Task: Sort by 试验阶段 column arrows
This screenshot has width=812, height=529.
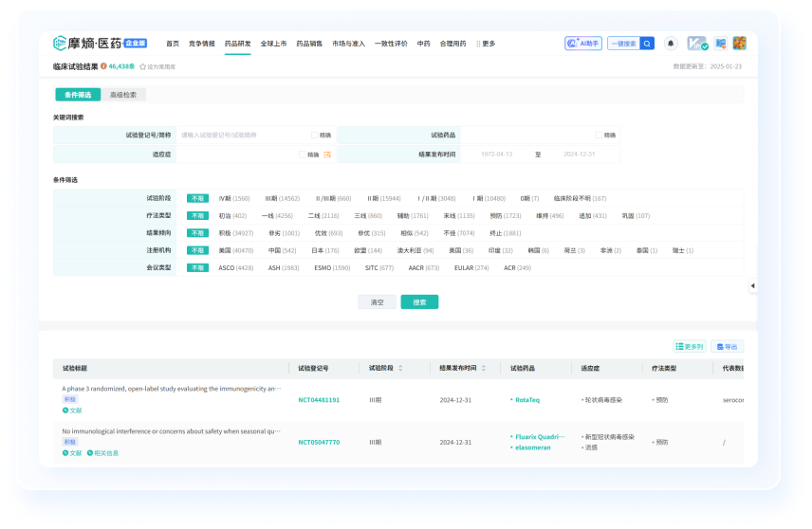Action: click(x=400, y=368)
